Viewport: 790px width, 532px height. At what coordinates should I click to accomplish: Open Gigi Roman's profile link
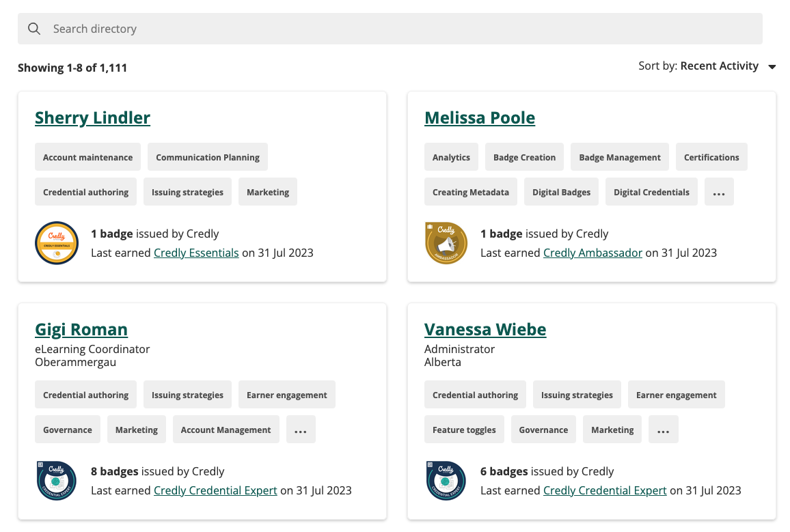tap(81, 330)
